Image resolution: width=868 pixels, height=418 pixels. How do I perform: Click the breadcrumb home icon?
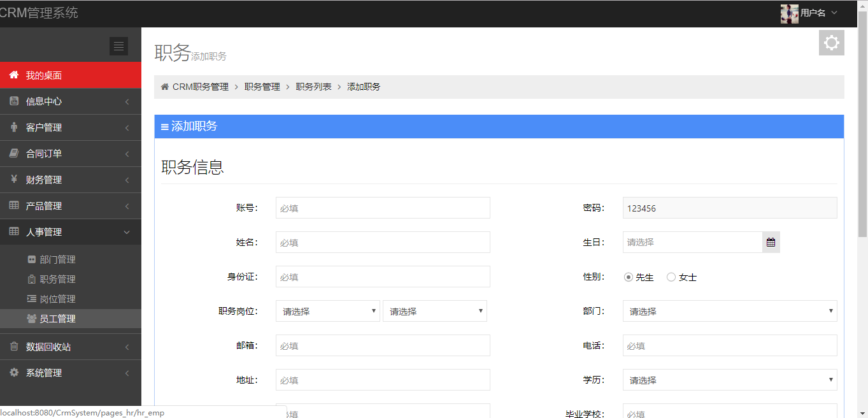tap(165, 87)
